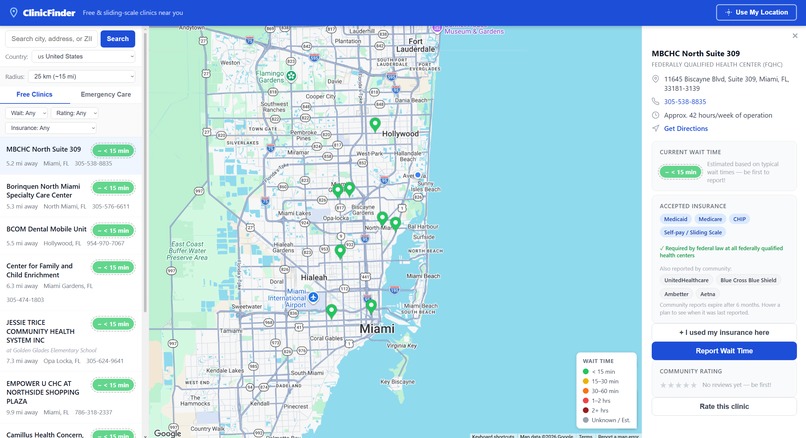Click Get Directions link
This screenshot has height=438, width=806.
(x=686, y=129)
